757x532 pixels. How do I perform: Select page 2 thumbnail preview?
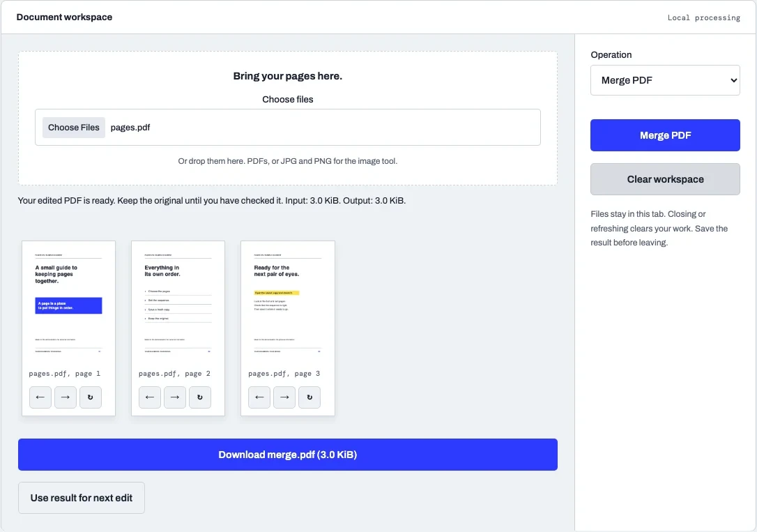coord(178,305)
